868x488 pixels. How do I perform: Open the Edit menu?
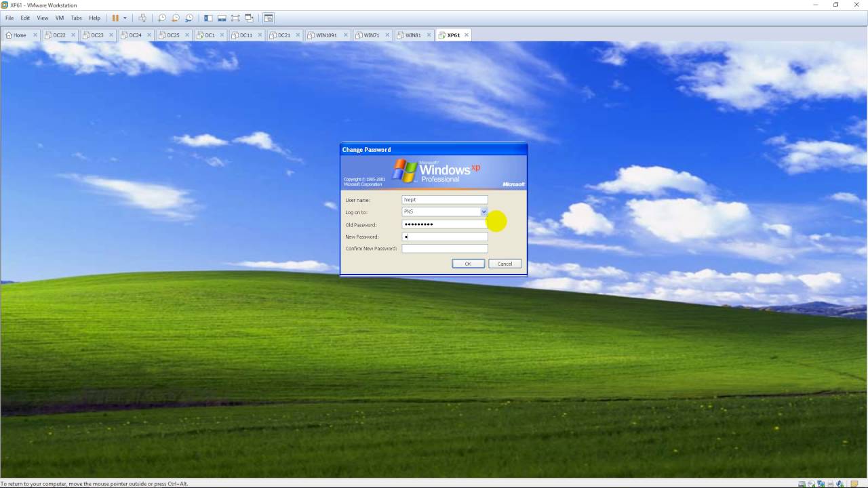25,18
